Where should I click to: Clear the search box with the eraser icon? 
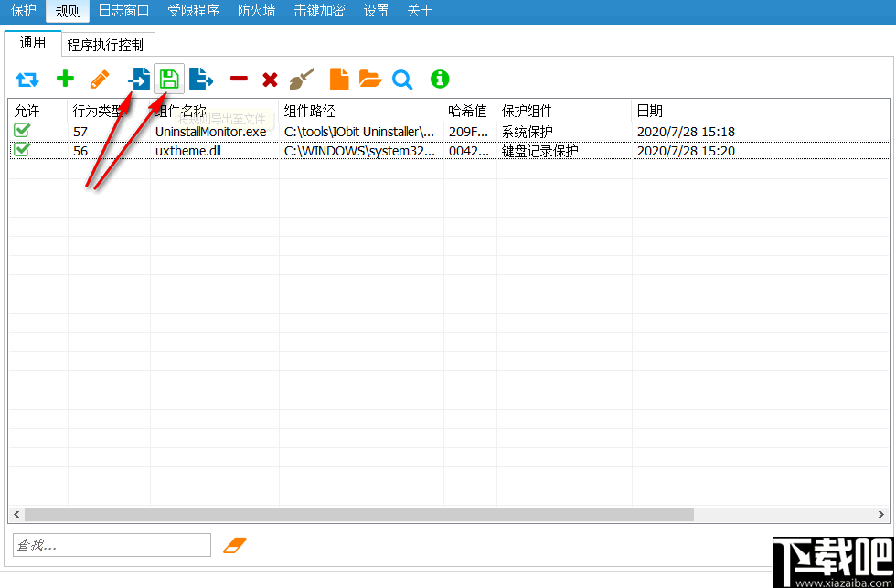coord(236,544)
